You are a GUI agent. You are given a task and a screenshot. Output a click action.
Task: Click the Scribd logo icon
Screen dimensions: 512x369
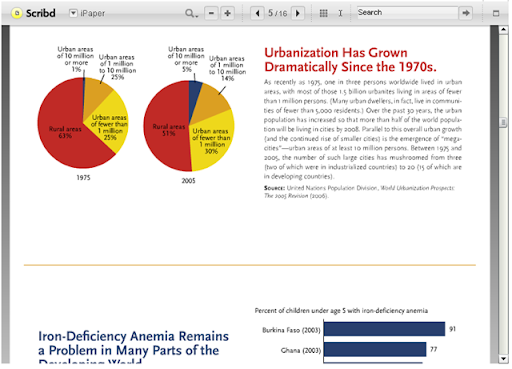[16, 13]
